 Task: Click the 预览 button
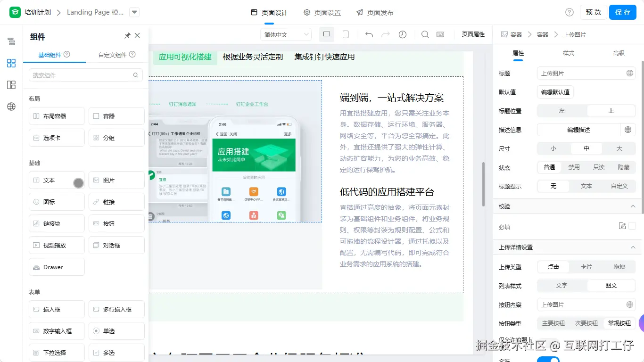(594, 12)
